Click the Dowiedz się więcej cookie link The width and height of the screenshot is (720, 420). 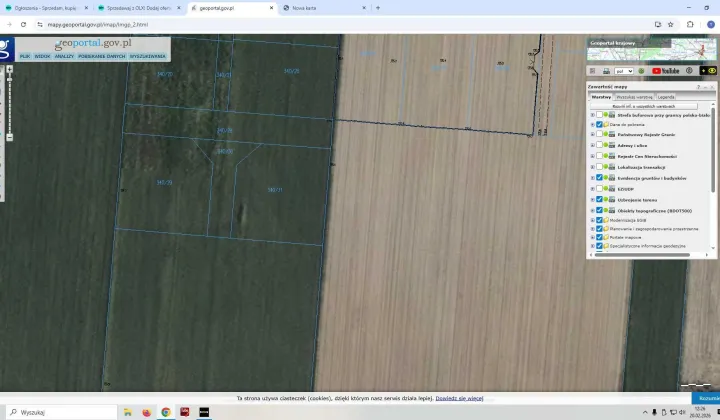click(x=459, y=398)
